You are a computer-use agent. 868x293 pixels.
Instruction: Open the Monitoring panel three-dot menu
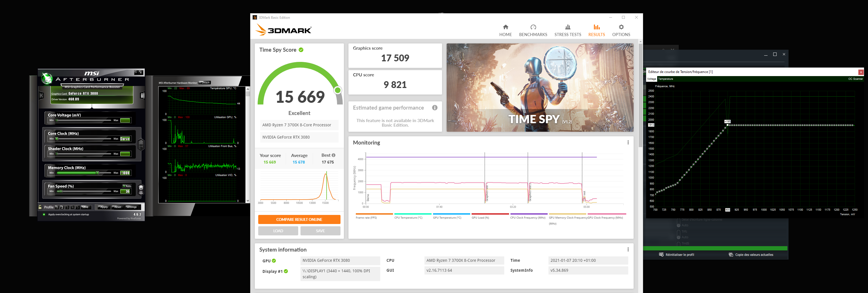(x=628, y=143)
